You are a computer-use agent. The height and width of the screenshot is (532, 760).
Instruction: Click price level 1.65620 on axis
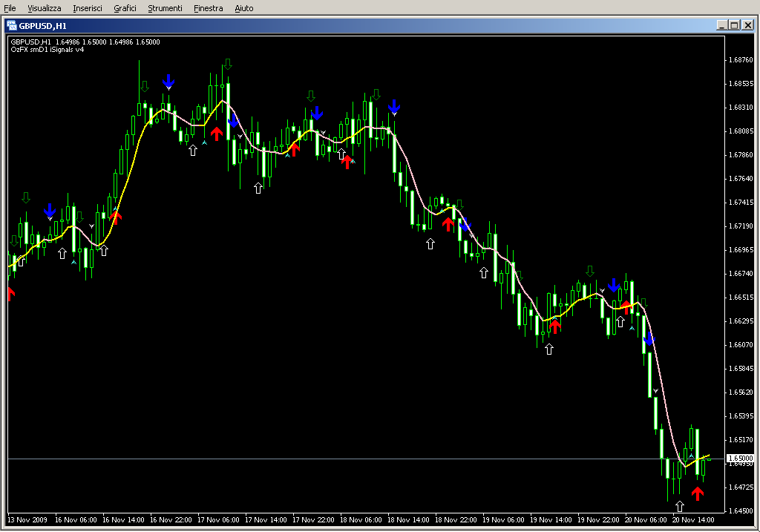741,393
